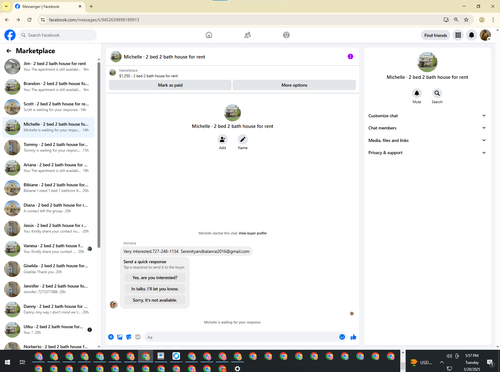
Task: Click the browser address bar URL
Action: click(x=94, y=20)
